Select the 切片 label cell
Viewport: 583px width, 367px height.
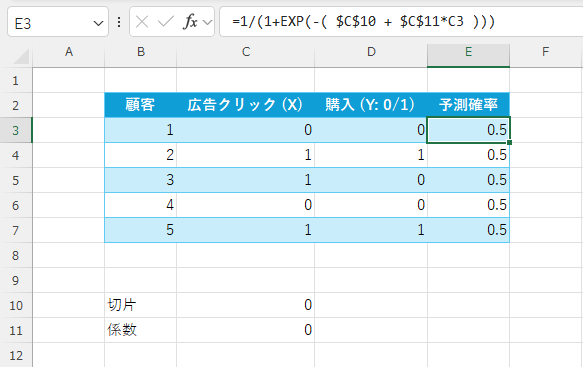click(x=141, y=305)
